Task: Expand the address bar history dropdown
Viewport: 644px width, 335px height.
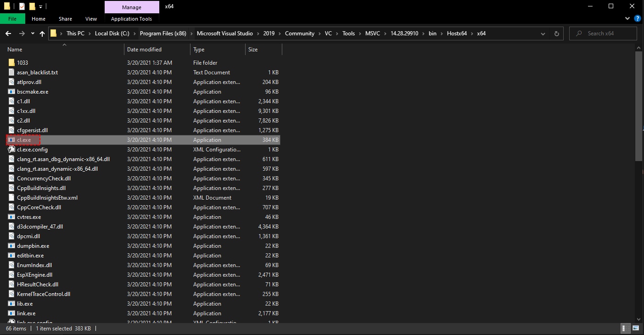Action: click(543, 33)
